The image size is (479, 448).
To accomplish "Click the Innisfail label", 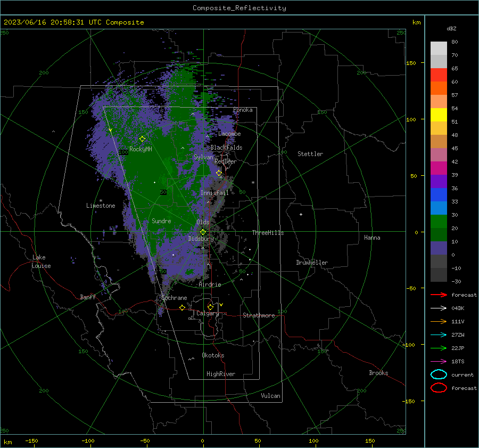I will (x=214, y=193).
